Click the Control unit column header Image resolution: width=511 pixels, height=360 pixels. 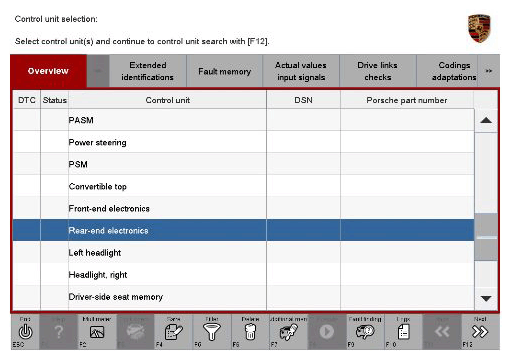click(167, 100)
